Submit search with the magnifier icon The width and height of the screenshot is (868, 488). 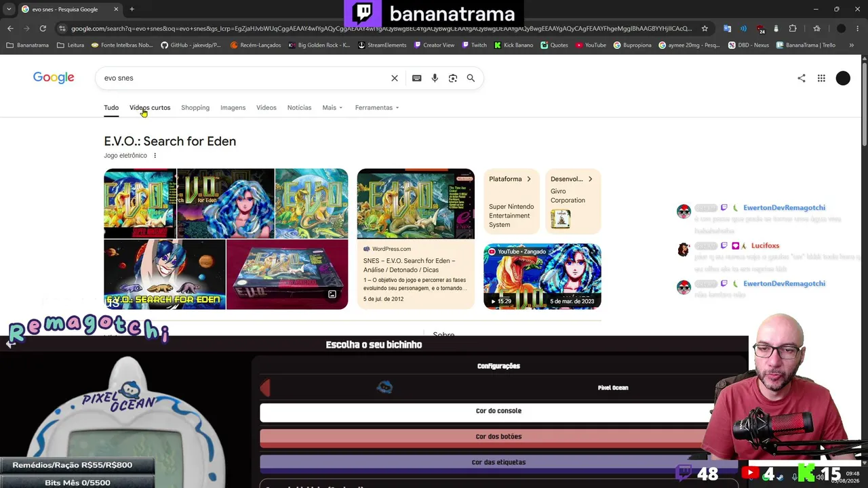(471, 78)
